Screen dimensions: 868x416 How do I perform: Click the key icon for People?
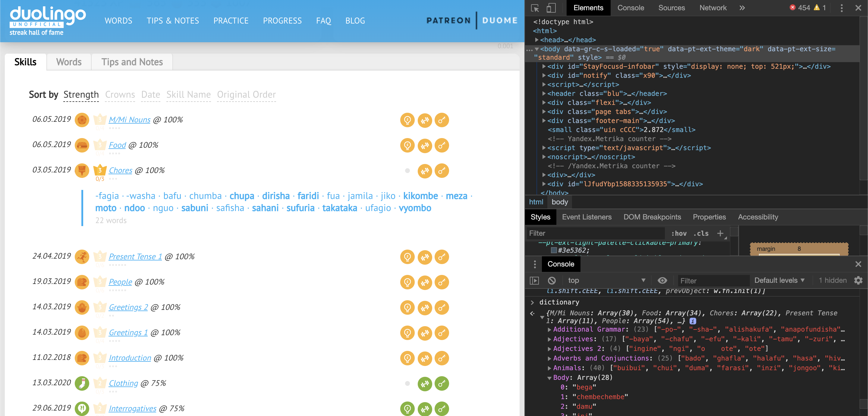click(x=442, y=282)
